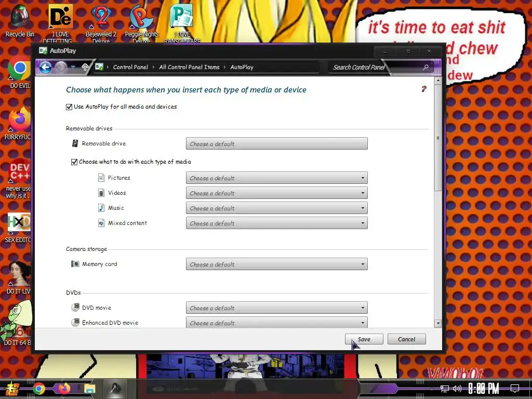Select the portrait DO IT LIV desktop icon
532x399 pixels.
point(19,273)
